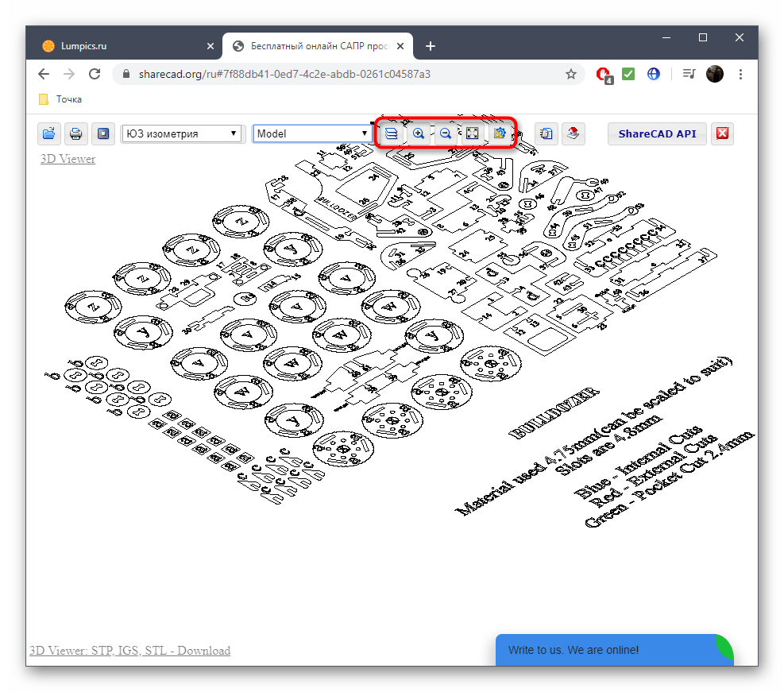
Task: Follow the 3D Viewer link
Action: (x=68, y=159)
